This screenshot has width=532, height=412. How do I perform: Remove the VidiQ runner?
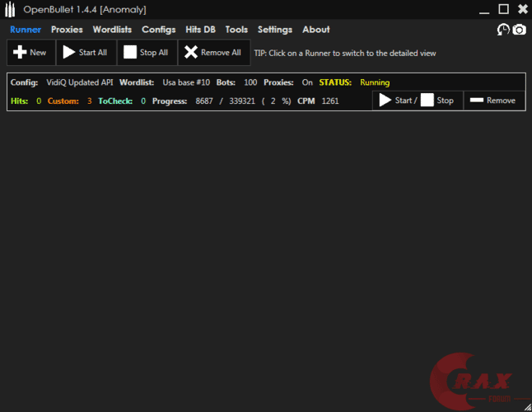click(494, 101)
